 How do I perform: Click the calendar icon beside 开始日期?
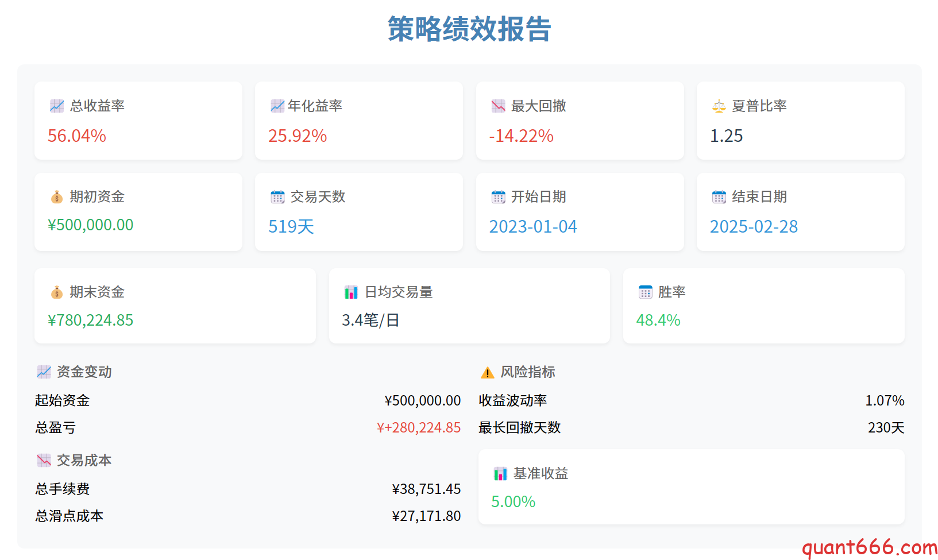(x=498, y=197)
